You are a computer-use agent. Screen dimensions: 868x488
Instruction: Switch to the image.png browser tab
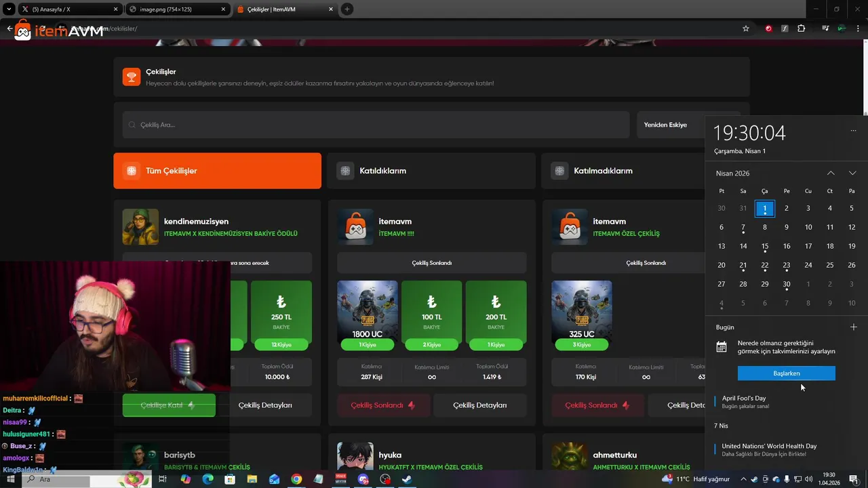click(x=178, y=9)
